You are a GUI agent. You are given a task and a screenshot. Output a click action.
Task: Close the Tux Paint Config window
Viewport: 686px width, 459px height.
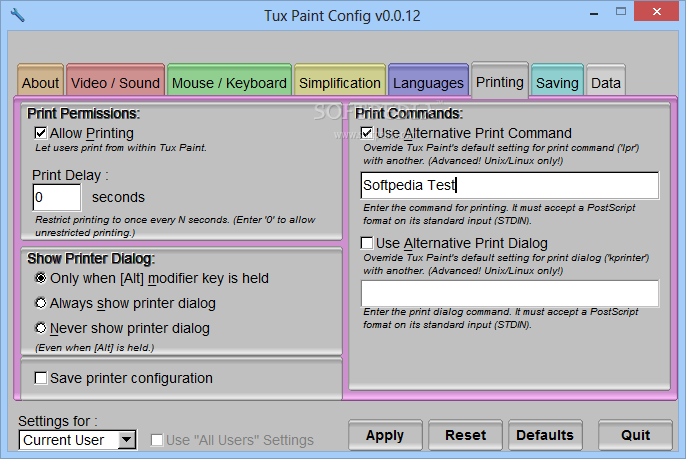click(656, 11)
